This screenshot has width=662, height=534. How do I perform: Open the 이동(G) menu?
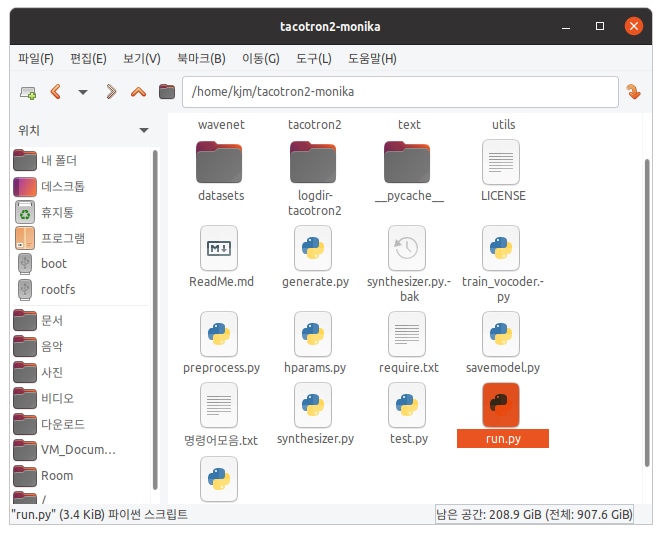point(260,58)
